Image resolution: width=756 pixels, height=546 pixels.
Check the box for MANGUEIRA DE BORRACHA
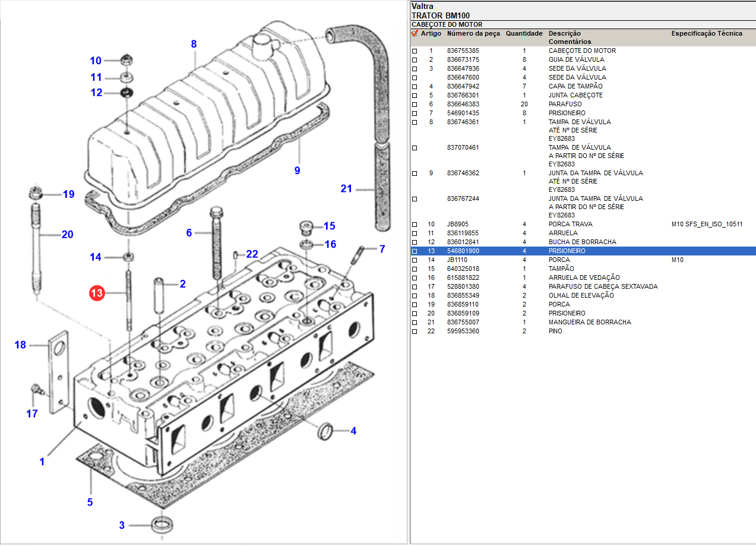[415, 323]
